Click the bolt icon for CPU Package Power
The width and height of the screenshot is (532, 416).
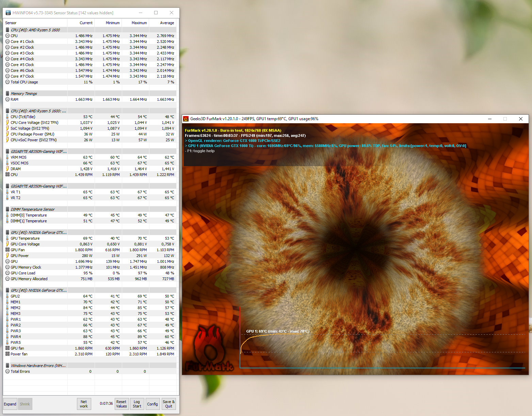[7, 134]
